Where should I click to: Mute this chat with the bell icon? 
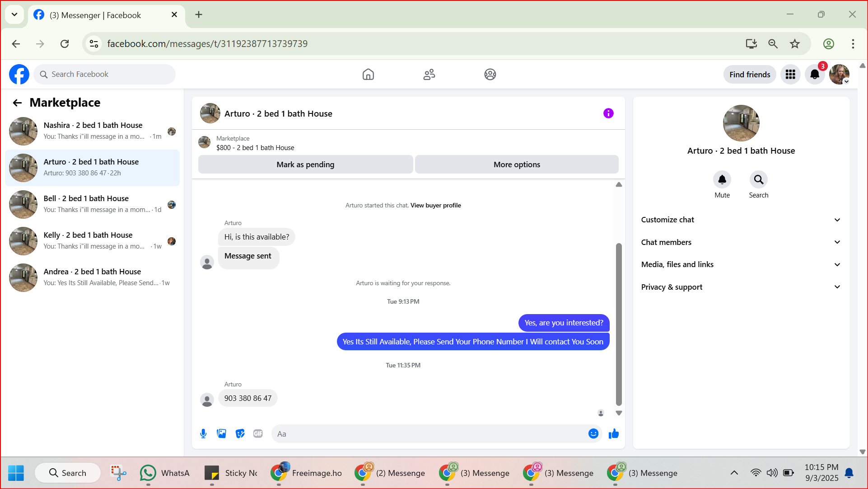coord(722,179)
